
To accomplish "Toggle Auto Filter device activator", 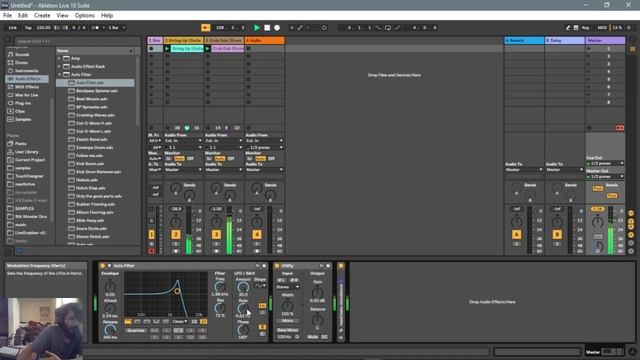I will 102,266.
